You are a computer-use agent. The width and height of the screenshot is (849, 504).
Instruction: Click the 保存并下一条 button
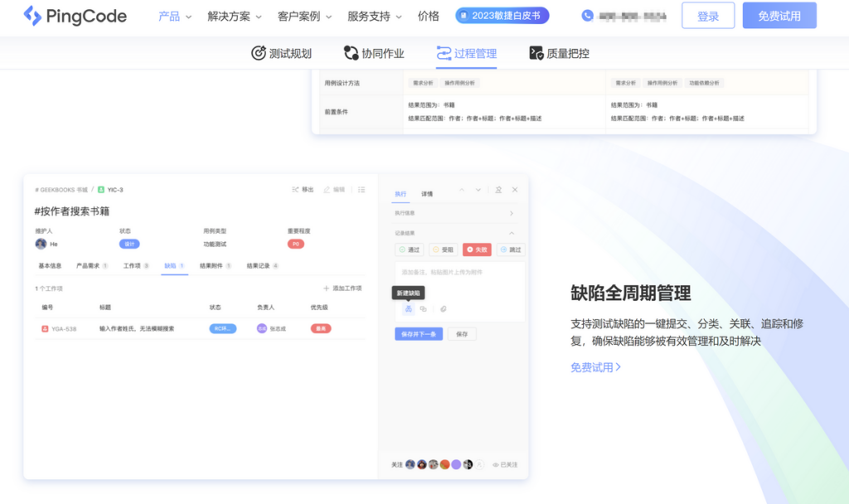(x=419, y=334)
